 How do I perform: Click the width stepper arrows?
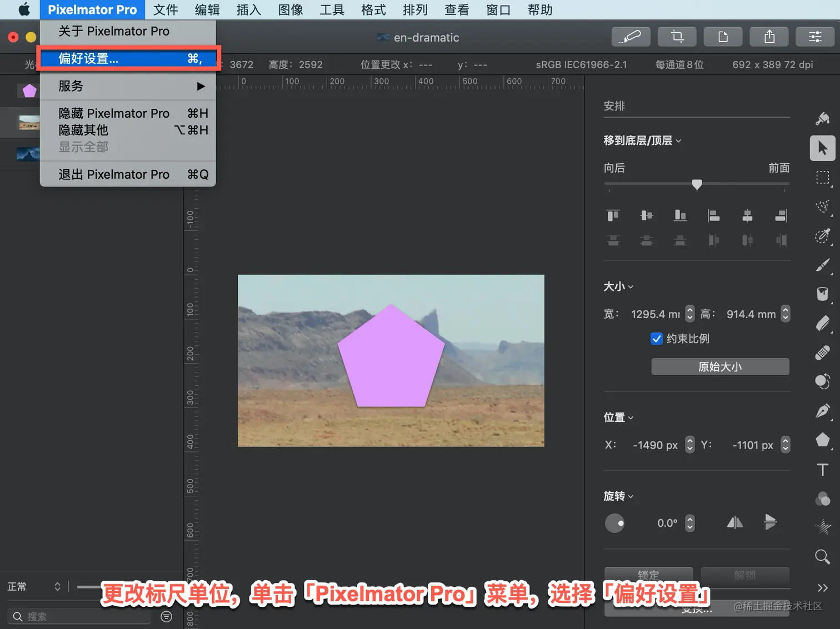pyautogui.click(x=689, y=314)
